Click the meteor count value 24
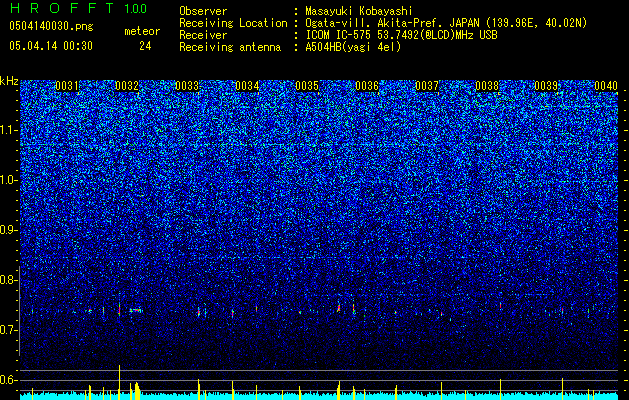Image resolution: width=629 pixels, height=400 pixels. coord(145,46)
